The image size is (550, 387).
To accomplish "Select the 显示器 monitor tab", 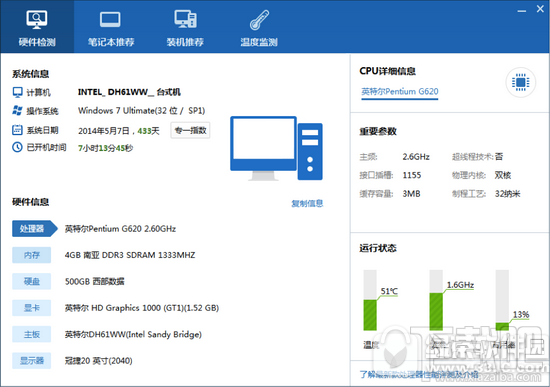I will [x=32, y=361].
